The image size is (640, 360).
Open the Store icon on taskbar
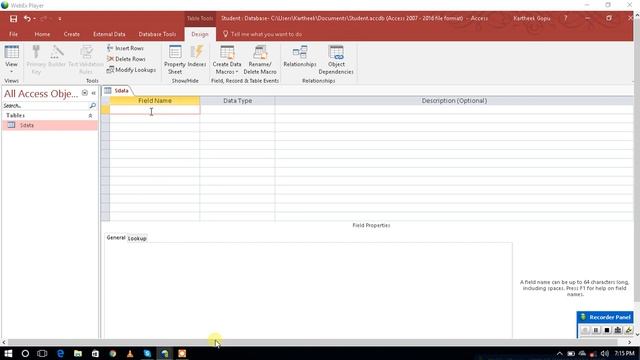(95, 353)
